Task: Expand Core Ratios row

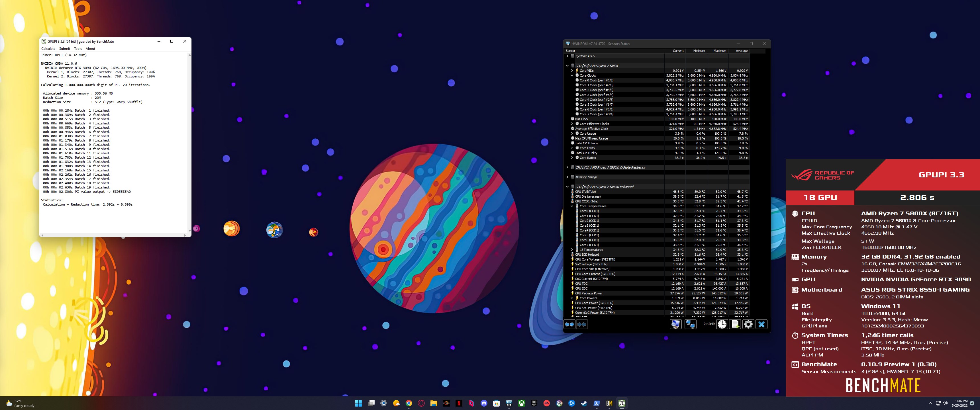Action: (572, 157)
